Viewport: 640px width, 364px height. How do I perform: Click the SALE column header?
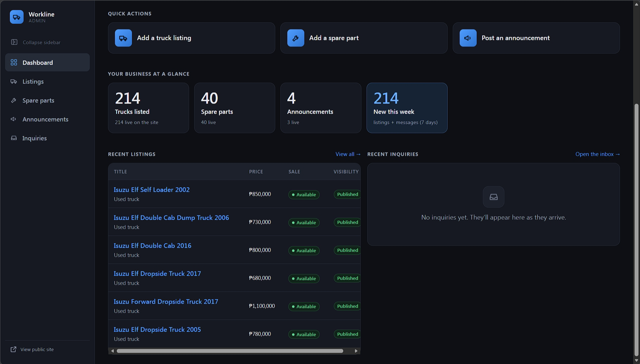pos(294,172)
